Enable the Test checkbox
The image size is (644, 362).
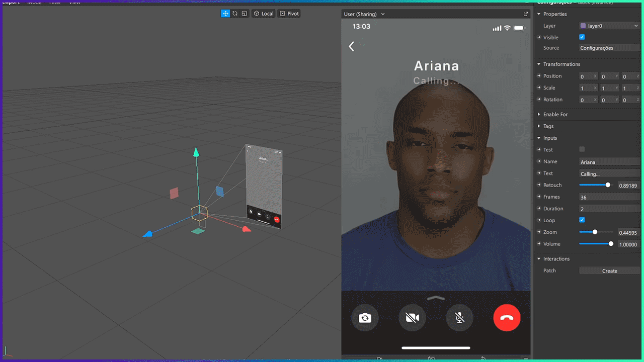pyautogui.click(x=582, y=149)
